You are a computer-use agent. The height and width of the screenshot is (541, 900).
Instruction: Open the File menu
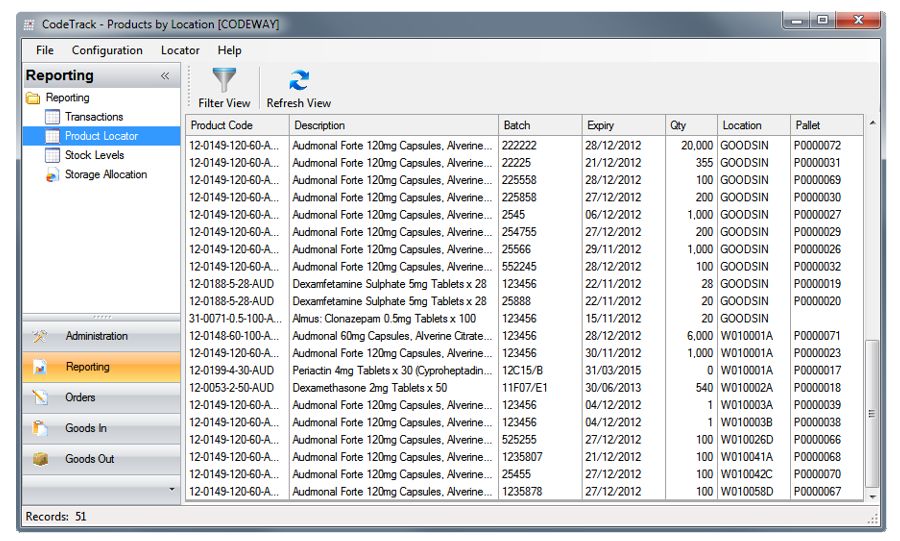[x=45, y=50]
